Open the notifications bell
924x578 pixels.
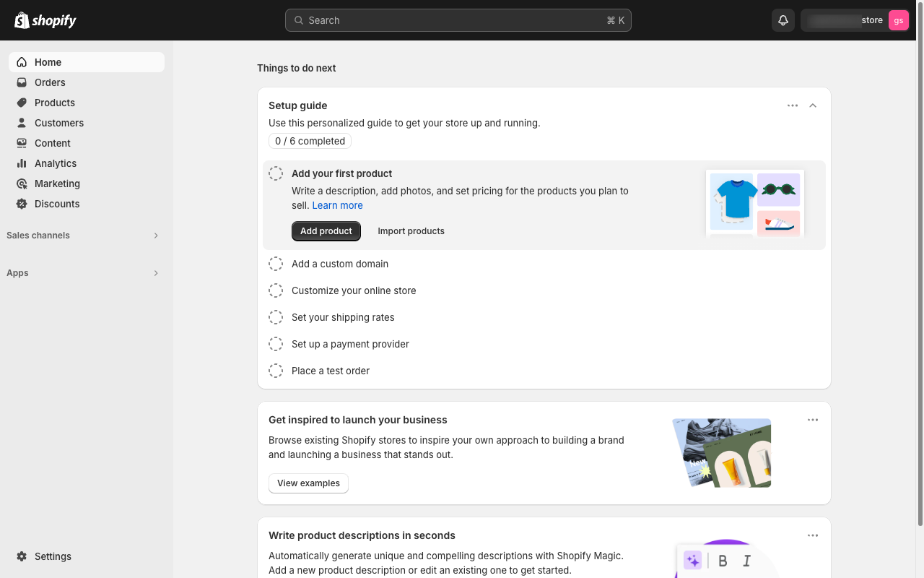783,20
